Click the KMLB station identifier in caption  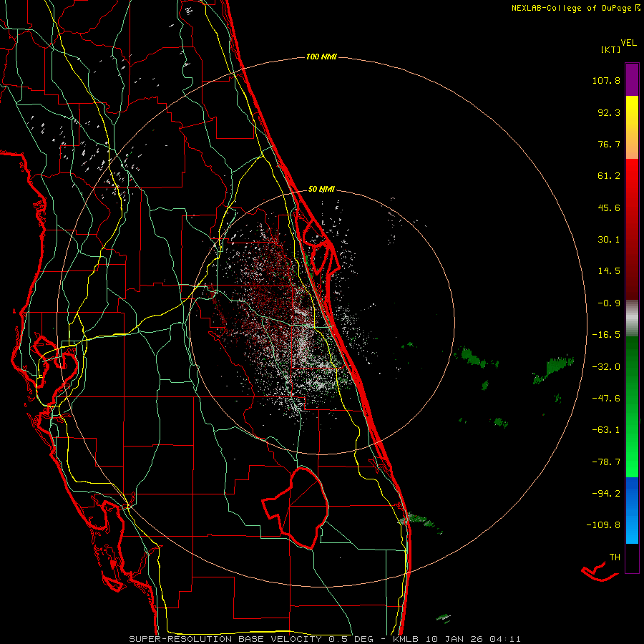[x=406, y=639]
